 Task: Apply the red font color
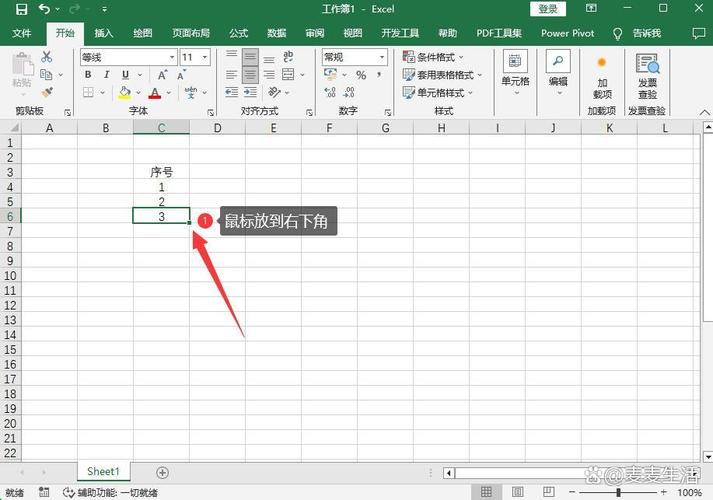point(155,93)
